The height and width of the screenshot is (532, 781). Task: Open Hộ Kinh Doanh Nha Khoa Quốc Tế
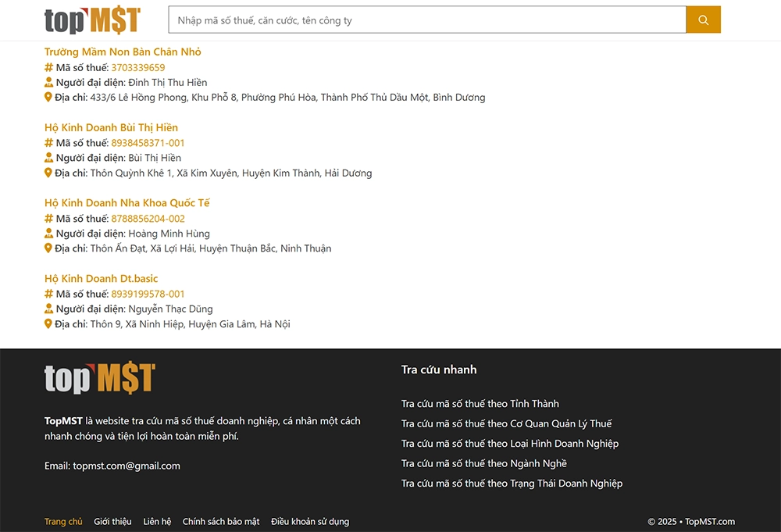(x=127, y=203)
